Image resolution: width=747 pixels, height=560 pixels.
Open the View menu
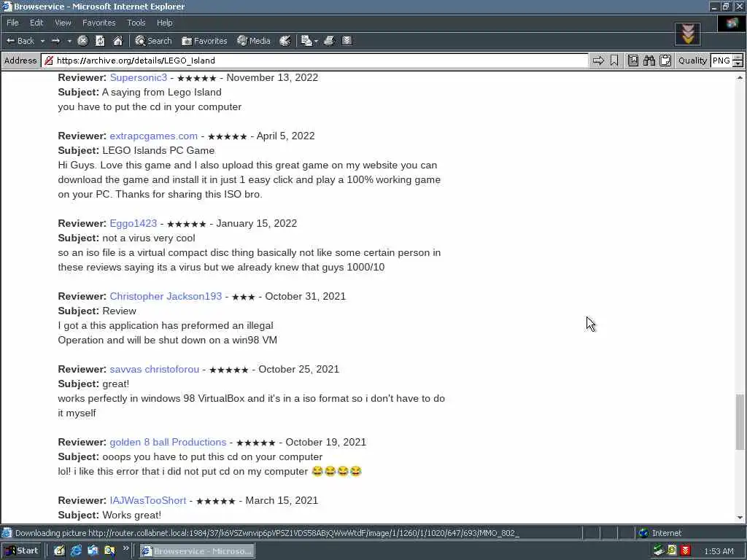pos(63,23)
